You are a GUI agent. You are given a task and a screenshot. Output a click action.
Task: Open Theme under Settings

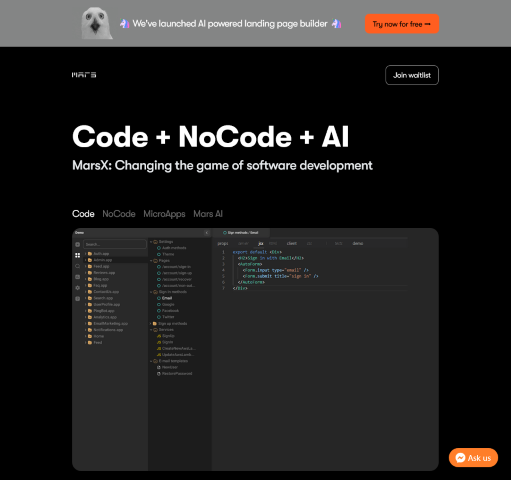coord(168,254)
